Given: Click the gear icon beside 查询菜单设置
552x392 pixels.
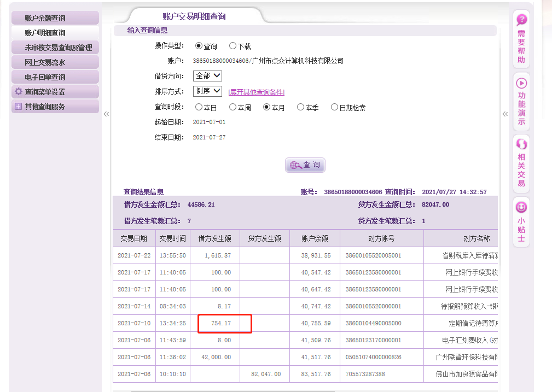Looking at the screenshot, I should pyautogui.click(x=19, y=92).
